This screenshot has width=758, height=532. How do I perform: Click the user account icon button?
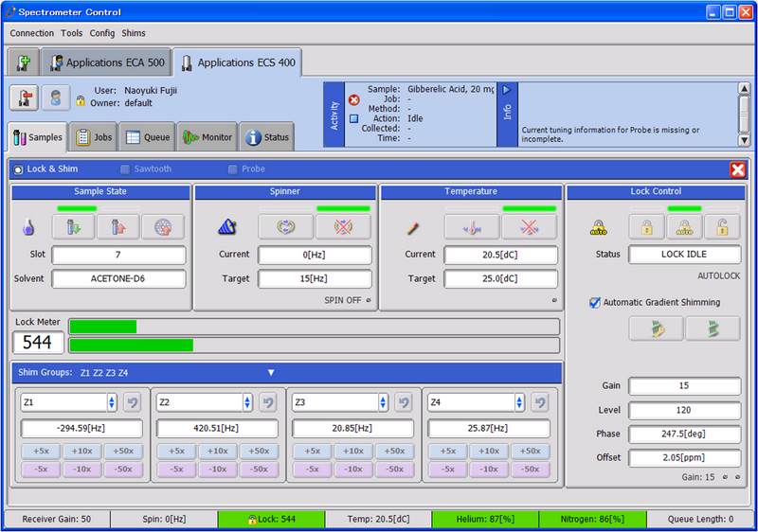(56, 98)
